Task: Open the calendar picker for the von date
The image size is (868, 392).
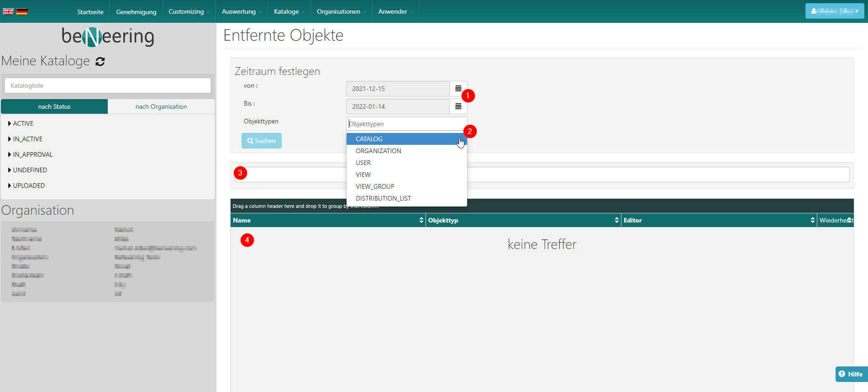Action: point(458,89)
